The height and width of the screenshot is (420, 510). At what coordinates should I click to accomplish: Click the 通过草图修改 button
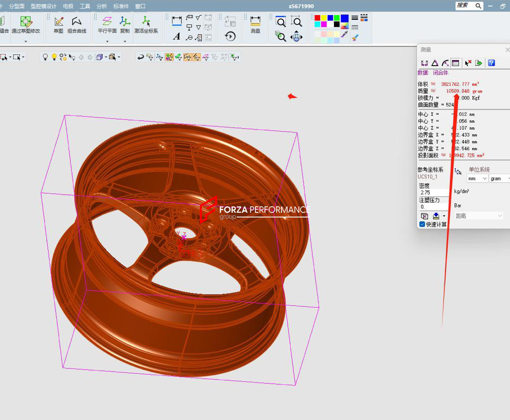tap(26, 25)
